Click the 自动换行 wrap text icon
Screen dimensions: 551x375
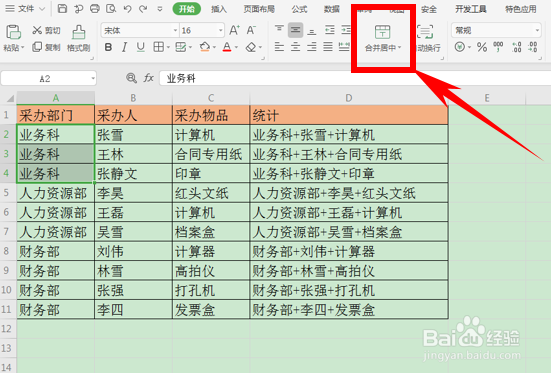pyautogui.click(x=425, y=32)
